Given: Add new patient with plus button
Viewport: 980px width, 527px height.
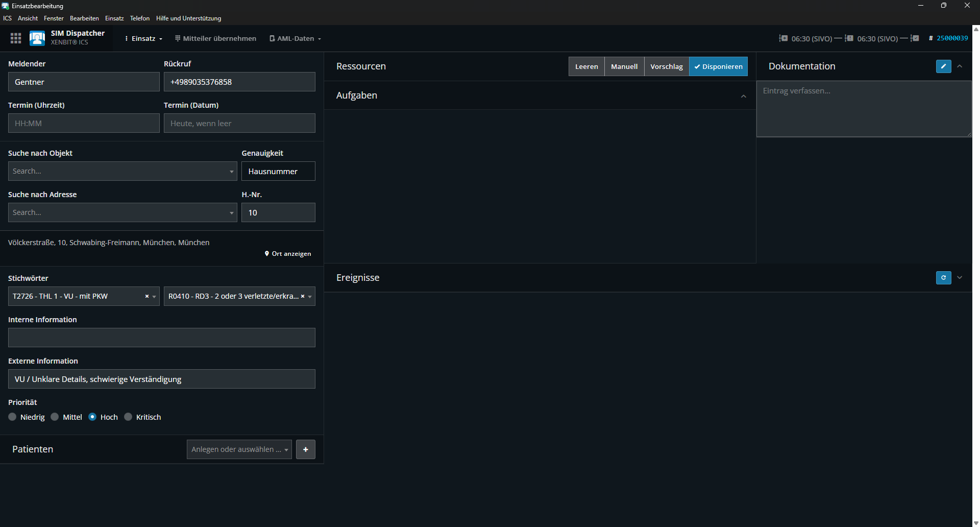Looking at the screenshot, I should coord(305,449).
